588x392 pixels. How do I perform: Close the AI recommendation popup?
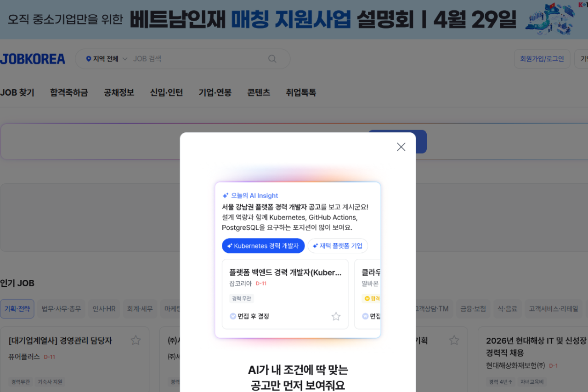[401, 147]
